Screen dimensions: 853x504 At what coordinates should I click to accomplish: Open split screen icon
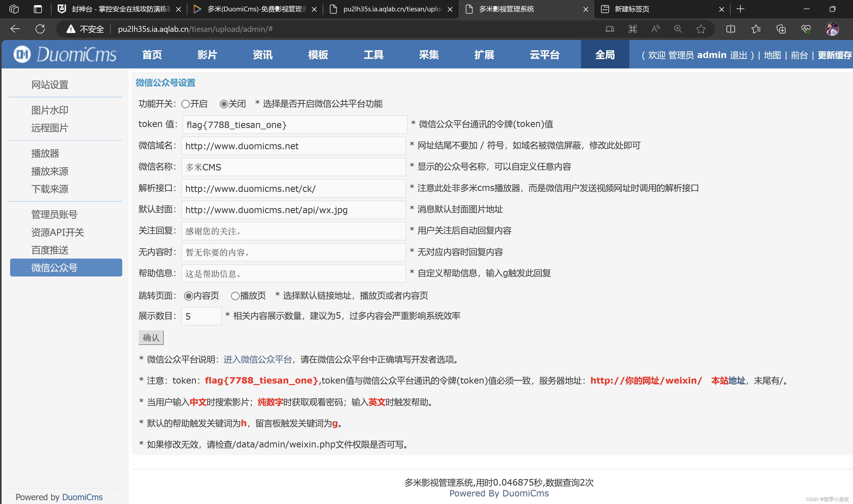click(x=731, y=29)
